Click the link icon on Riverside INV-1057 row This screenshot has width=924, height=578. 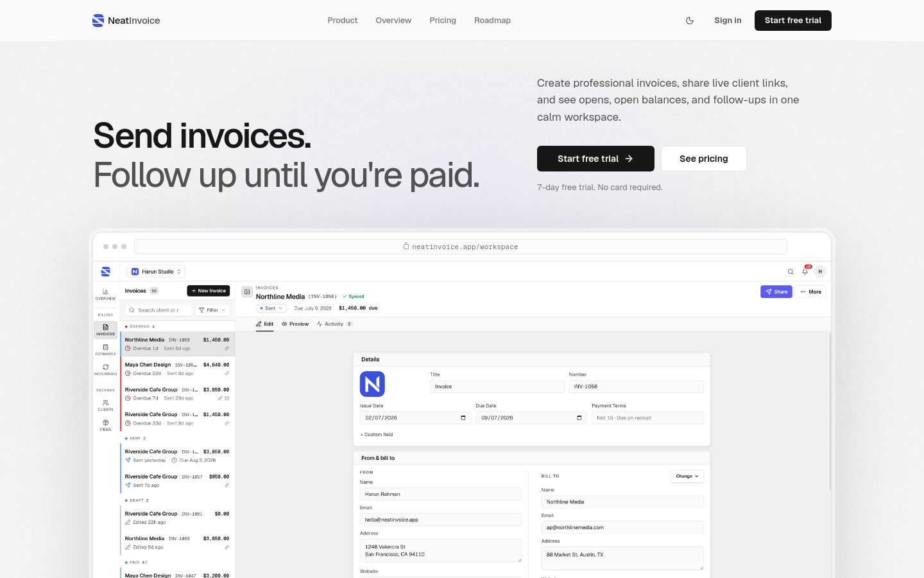227,486
